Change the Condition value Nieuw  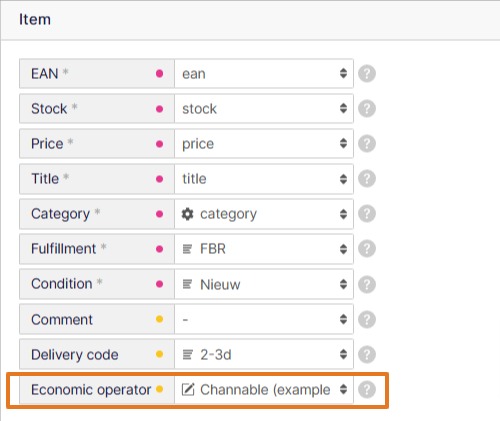pyautogui.click(x=264, y=284)
